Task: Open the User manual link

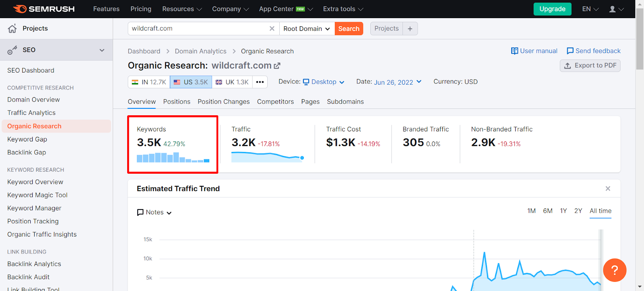Action: tap(534, 51)
